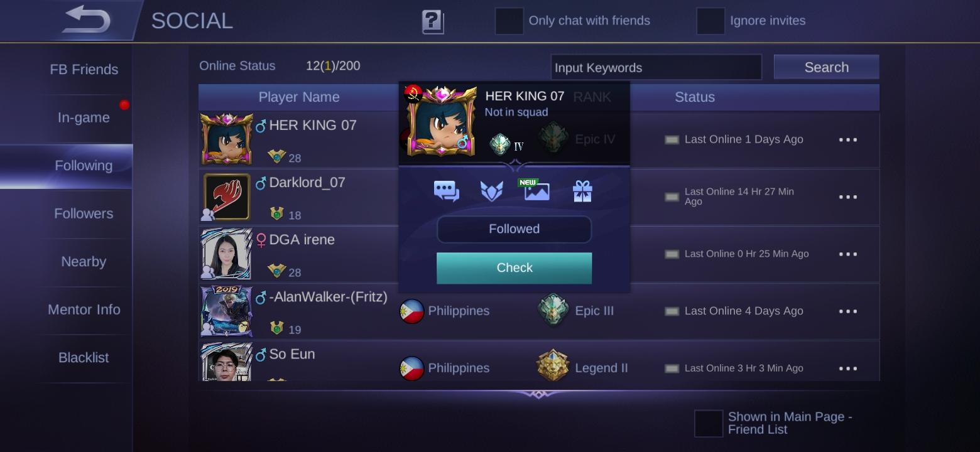Viewport: 980px width, 452px height.
Task: Switch to the Followers tab
Action: (x=84, y=213)
